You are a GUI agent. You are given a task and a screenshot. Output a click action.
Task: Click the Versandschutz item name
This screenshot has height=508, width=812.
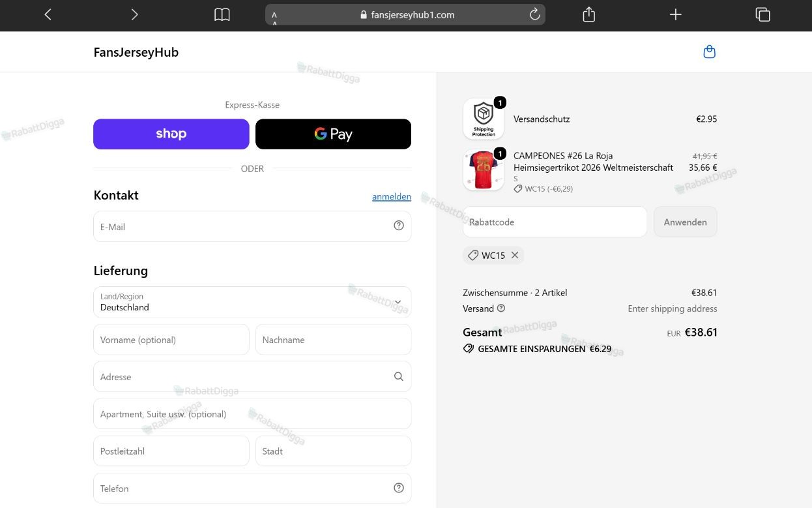click(x=542, y=119)
